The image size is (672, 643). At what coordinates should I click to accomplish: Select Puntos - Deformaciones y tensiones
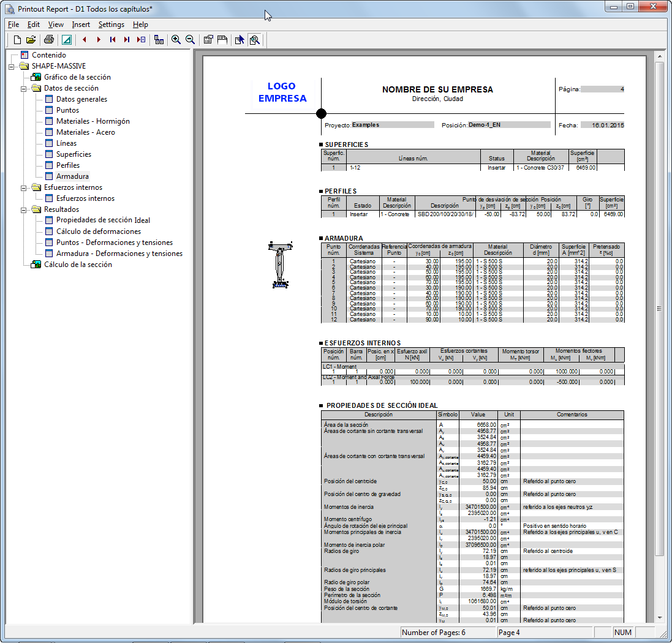(x=114, y=243)
